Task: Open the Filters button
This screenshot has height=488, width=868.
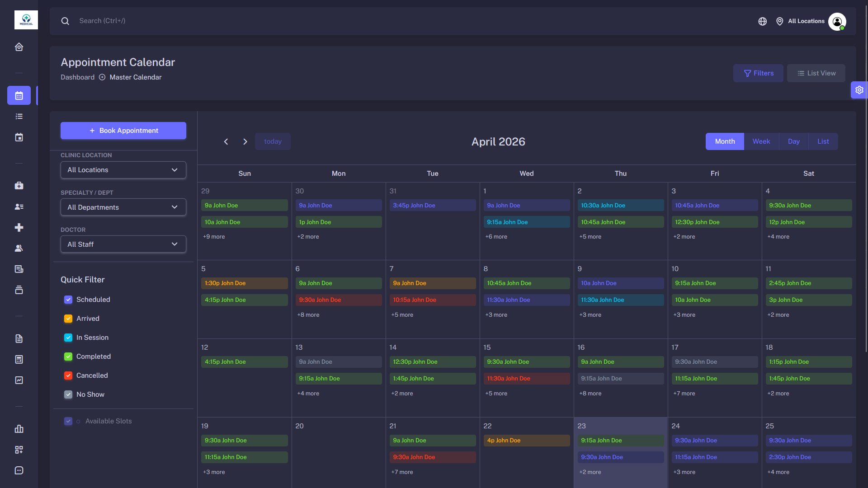Action: (758, 73)
